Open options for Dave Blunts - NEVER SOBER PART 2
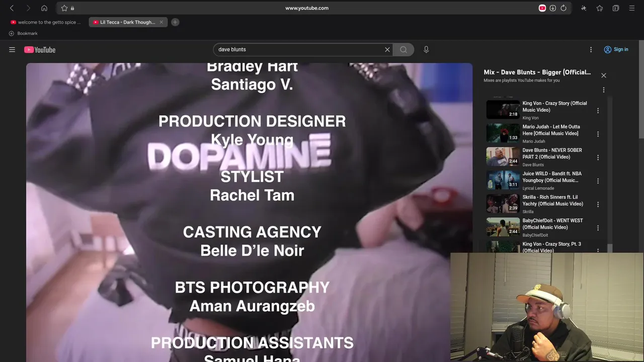 (598, 157)
